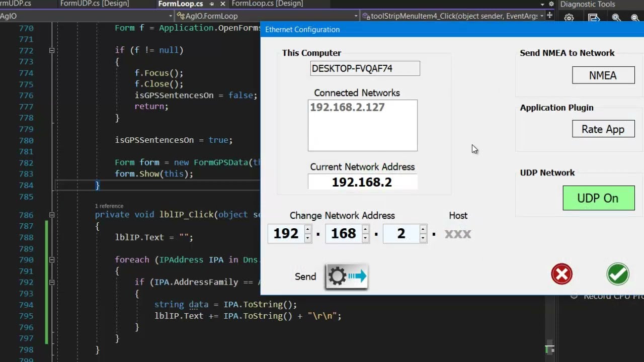Click 'isGPSSentencesOn = true;' on line 779

(x=174, y=140)
